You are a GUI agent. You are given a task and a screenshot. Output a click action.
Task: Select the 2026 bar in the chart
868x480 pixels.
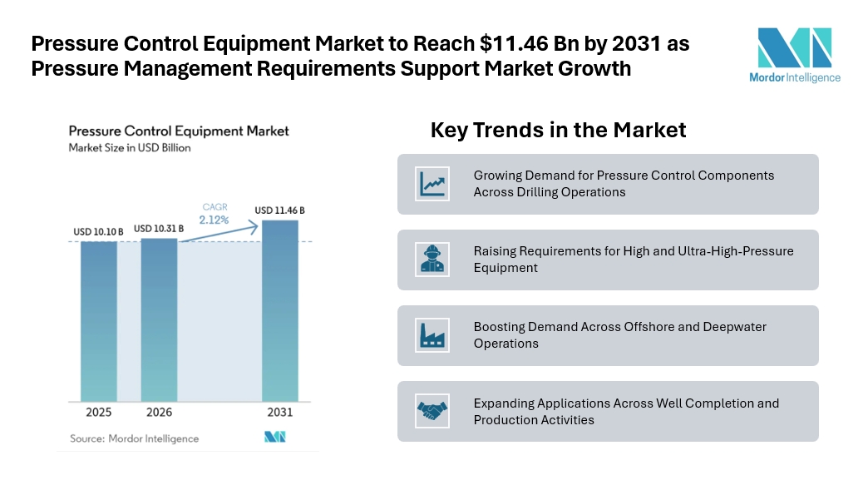(160, 320)
